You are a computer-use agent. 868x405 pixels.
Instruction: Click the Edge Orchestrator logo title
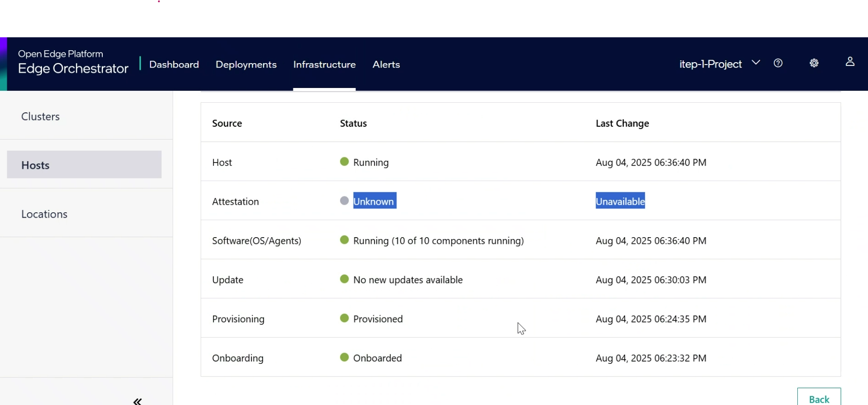tap(73, 68)
